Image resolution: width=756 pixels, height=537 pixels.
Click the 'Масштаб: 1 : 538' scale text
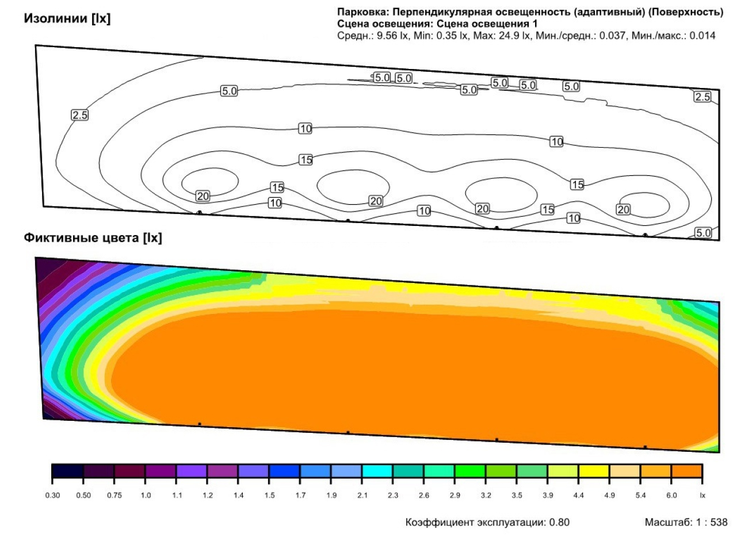point(686,523)
